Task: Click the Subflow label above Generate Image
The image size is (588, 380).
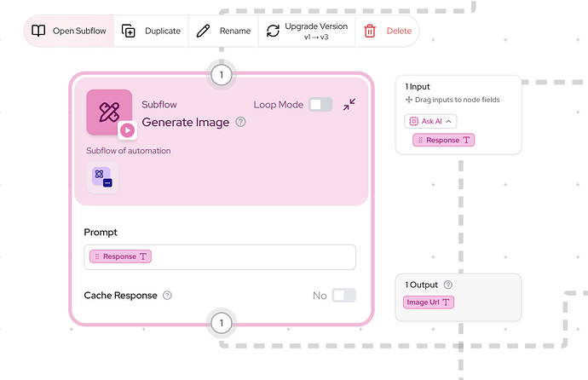Action: coord(159,105)
